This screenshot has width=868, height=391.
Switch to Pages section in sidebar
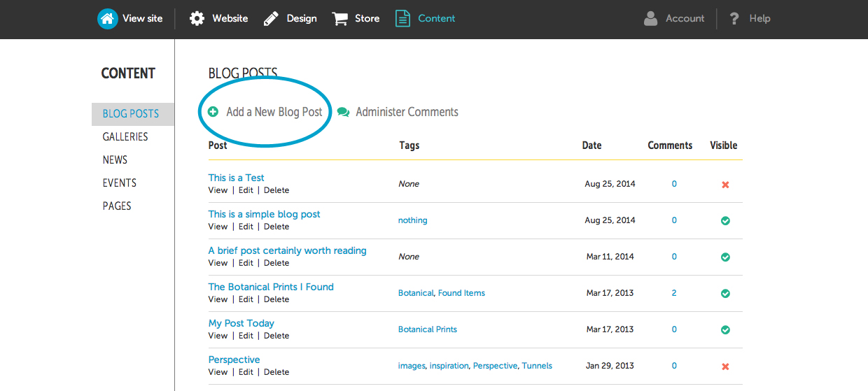[117, 206]
